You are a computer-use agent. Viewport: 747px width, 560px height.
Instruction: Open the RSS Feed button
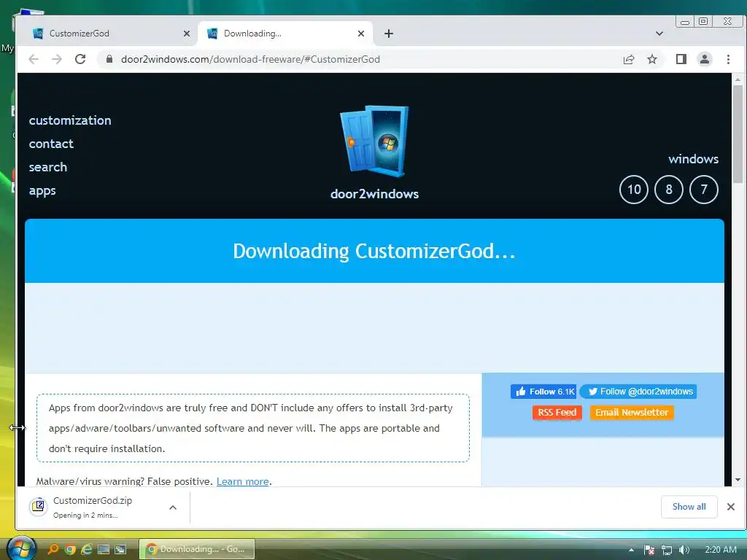(557, 413)
